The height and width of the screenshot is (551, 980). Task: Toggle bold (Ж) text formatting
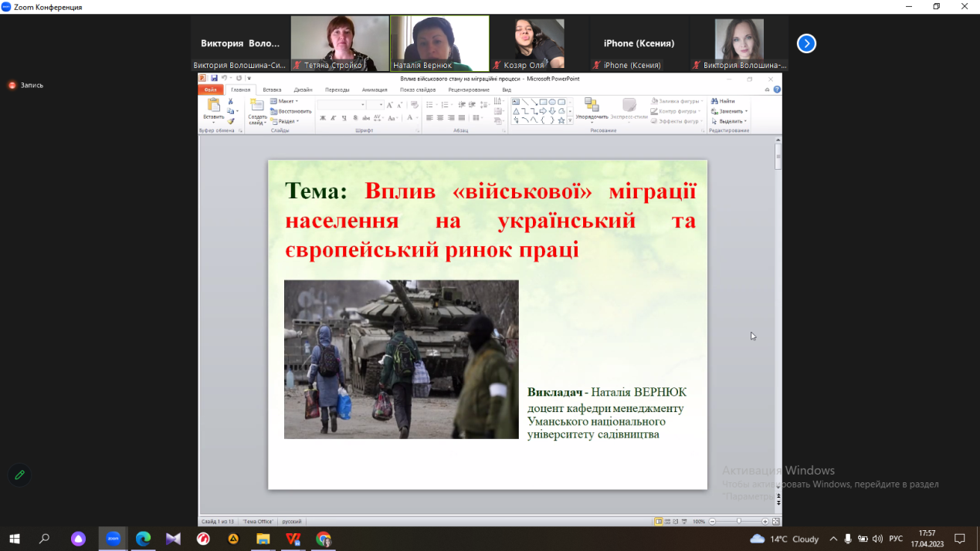323,118
